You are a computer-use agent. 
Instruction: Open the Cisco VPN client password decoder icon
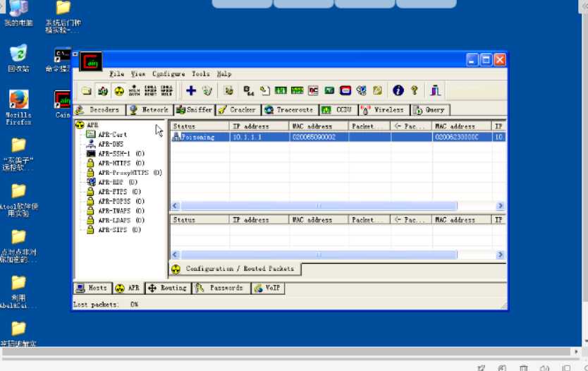point(297,90)
